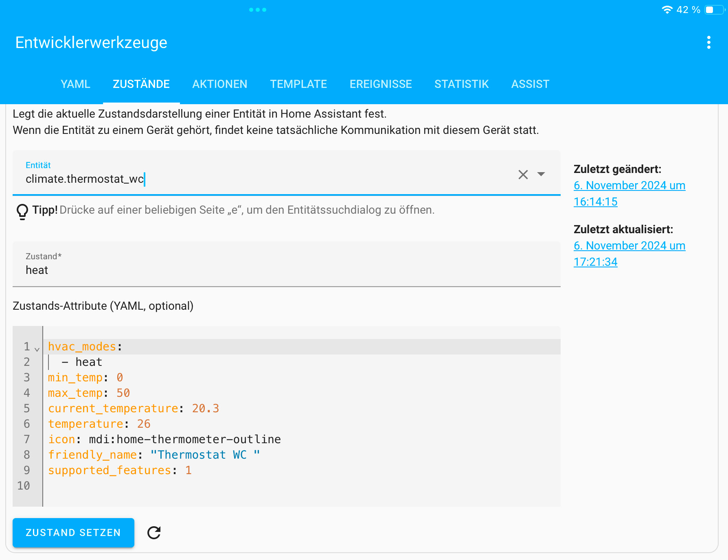Click into the Zustand field containing heat
Screen dimensions: 728x560
click(x=285, y=270)
